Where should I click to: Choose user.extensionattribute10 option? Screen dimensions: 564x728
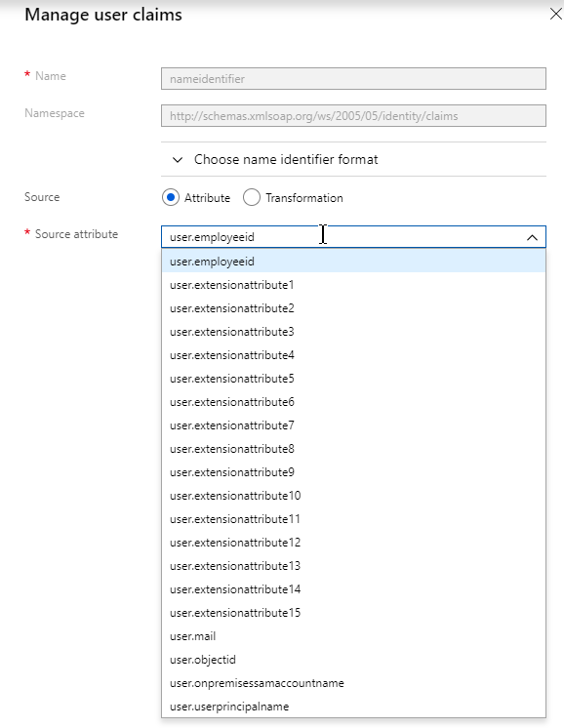tap(353, 496)
